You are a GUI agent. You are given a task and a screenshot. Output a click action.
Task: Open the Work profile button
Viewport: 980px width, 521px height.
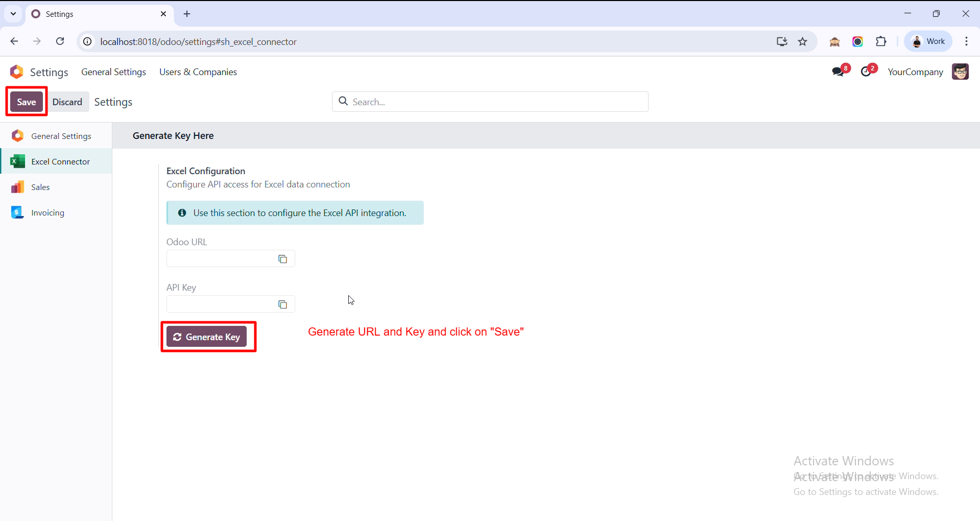(x=928, y=41)
